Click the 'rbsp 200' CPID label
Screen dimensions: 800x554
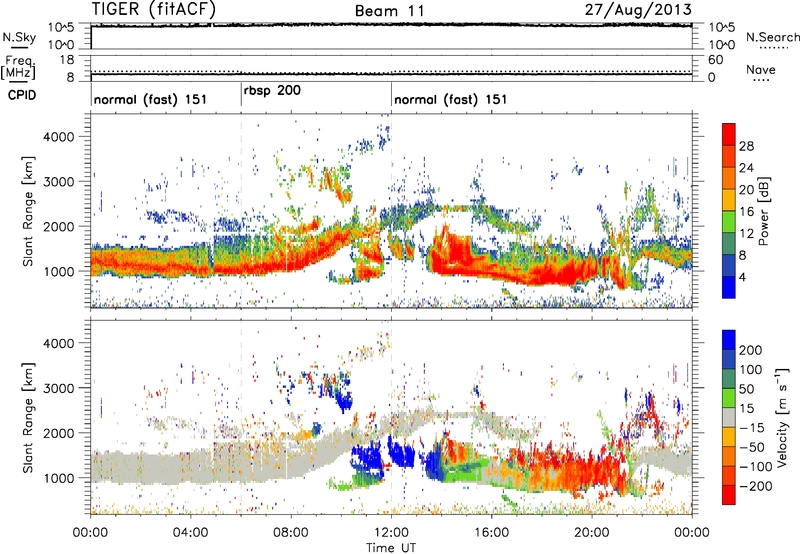(x=272, y=91)
